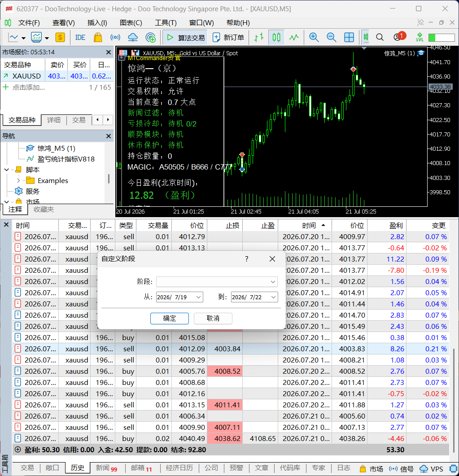The height and width of the screenshot is (476, 459).
Task: Open dropdown arrow next to chart template icon
Action: coord(47,38)
